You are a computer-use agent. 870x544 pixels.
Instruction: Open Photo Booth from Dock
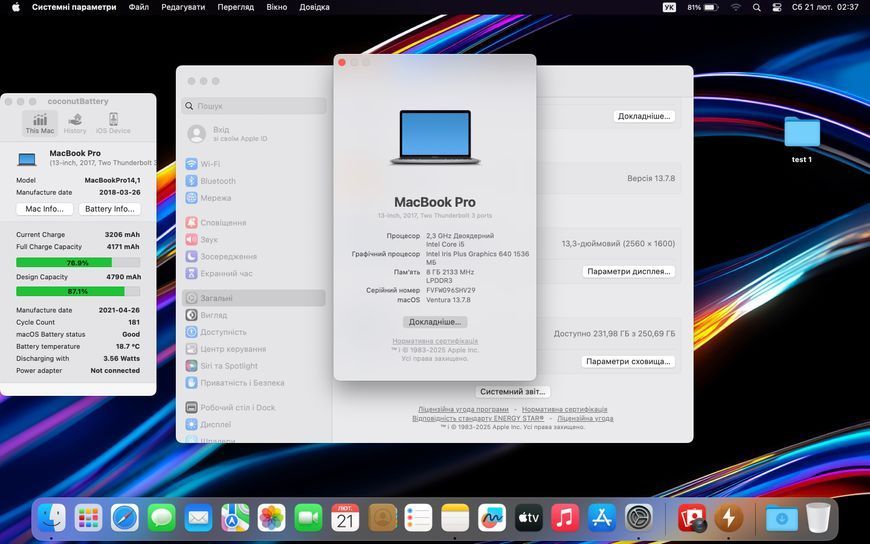(x=691, y=518)
